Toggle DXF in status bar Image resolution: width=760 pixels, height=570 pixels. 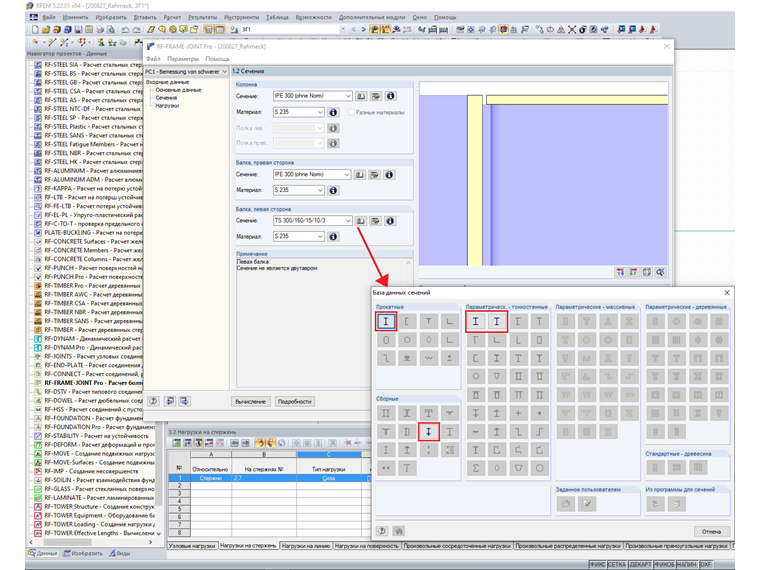pos(706,565)
